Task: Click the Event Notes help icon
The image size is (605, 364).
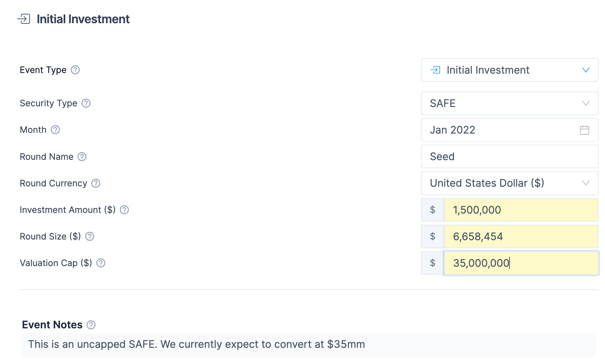Action: pos(91,325)
